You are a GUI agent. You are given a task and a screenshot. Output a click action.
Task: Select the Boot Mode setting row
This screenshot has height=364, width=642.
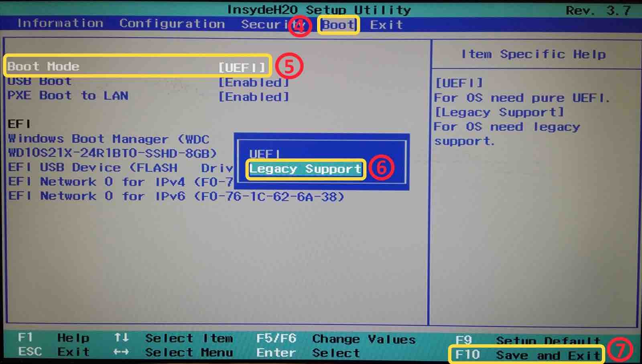point(137,67)
